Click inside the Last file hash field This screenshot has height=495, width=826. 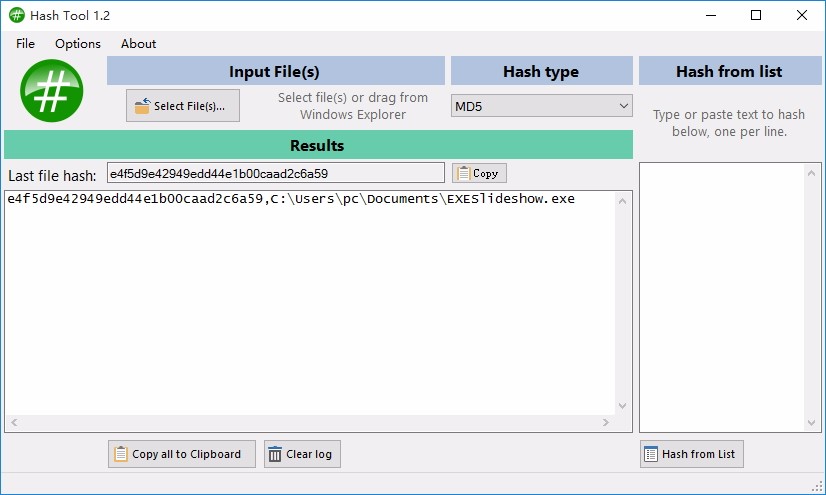pyautogui.click(x=275, y=173)
